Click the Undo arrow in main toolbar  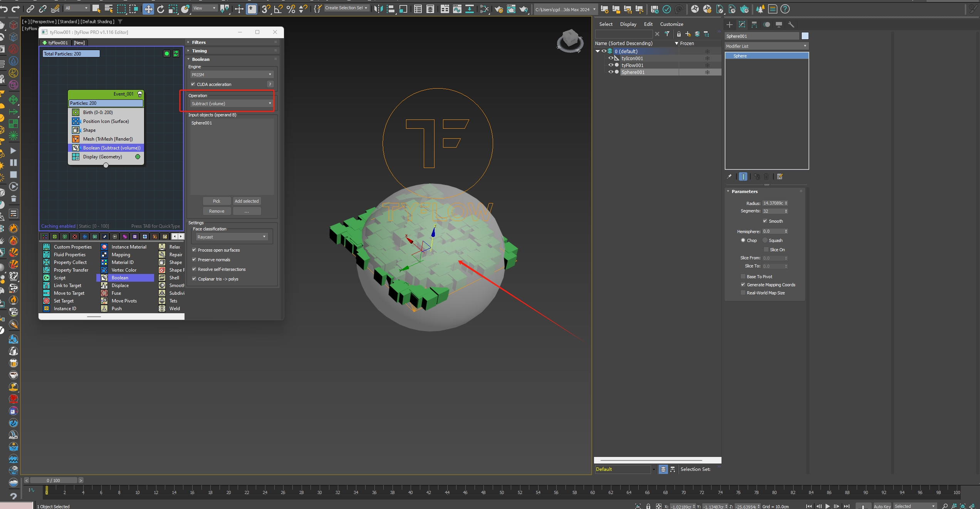4,8
